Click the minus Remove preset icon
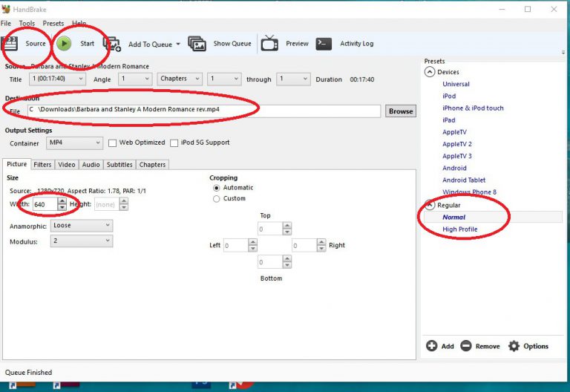The width and height of the screenshot is (570, 392). pos(465,346)
